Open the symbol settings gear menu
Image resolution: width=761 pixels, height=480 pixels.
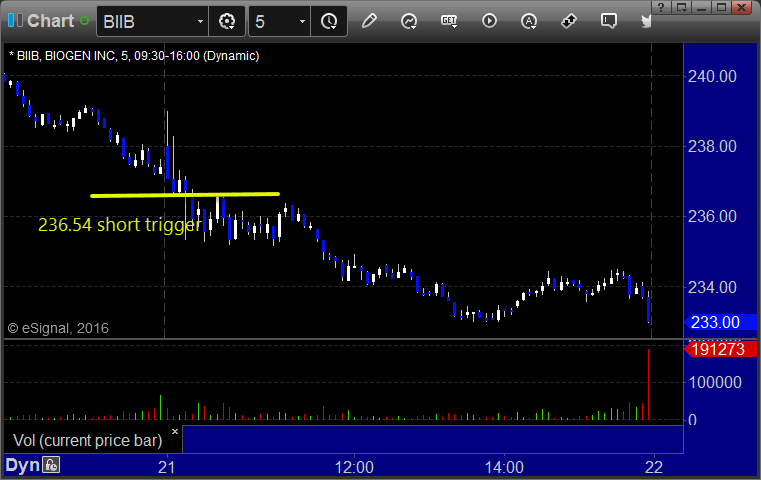click(x=227, y=21)
